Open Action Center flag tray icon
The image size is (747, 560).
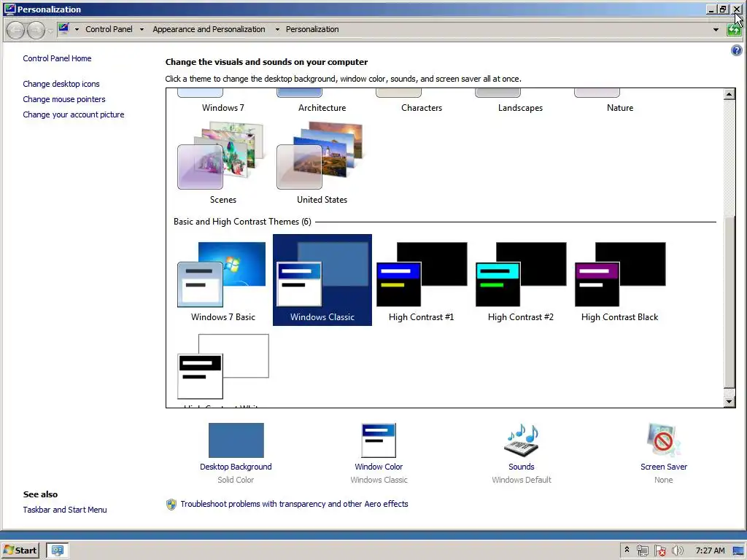(659, 551)
